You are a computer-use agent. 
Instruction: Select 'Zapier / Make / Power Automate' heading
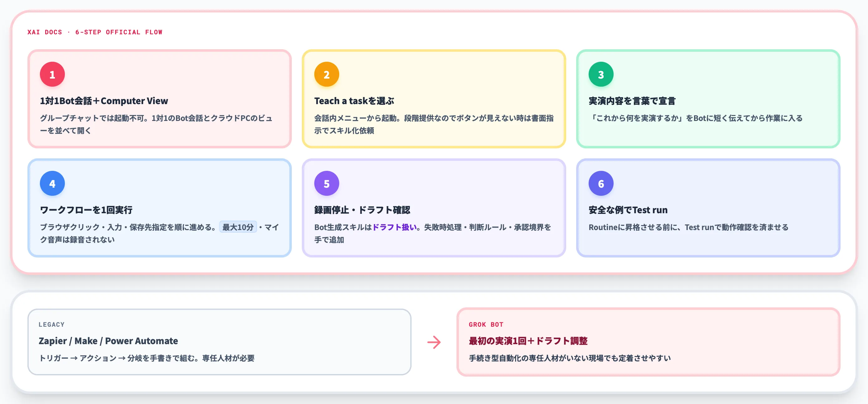[108, 341]
